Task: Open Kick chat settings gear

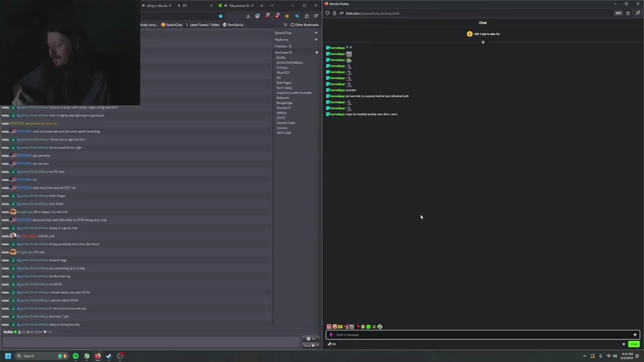Action: 624,344
